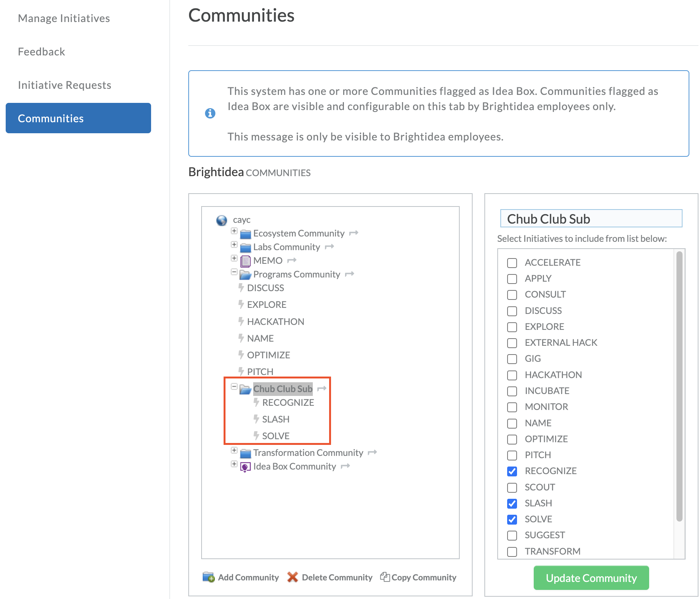Select the PITCH item in the tree
This screenshot has height=599, width=700.
click(x=260, y=371)
